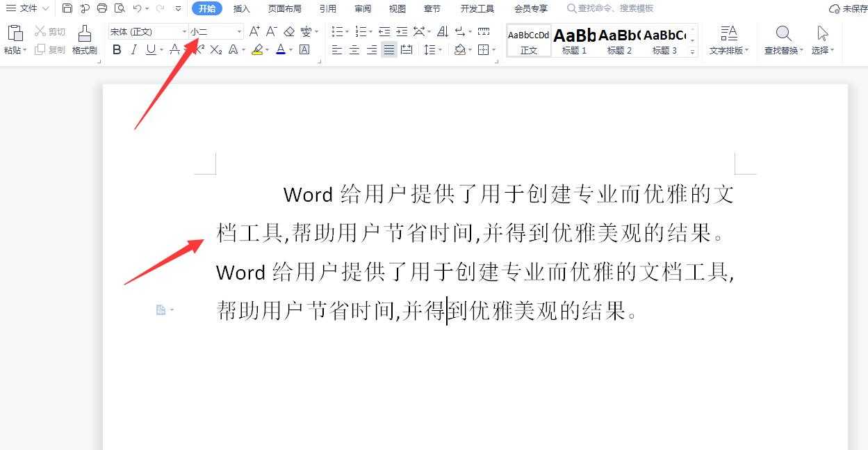Decrease paragraph indent
Viewport: 868px width, 450px height.
click(384, 31)
